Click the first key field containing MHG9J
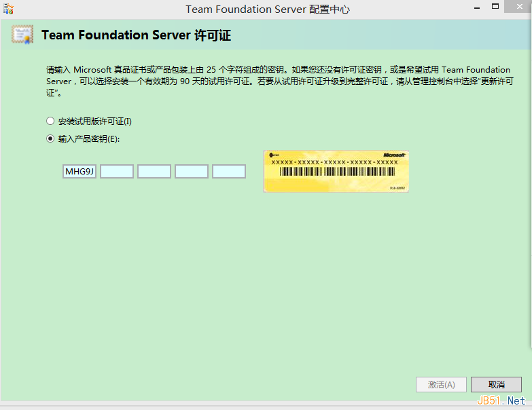532x410 pixels. tap(79, 172)
